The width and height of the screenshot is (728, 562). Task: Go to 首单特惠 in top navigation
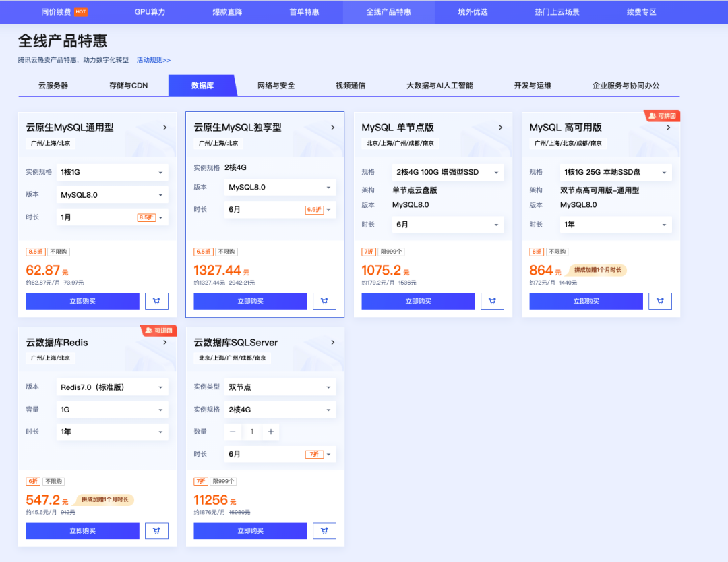(305, 12)
